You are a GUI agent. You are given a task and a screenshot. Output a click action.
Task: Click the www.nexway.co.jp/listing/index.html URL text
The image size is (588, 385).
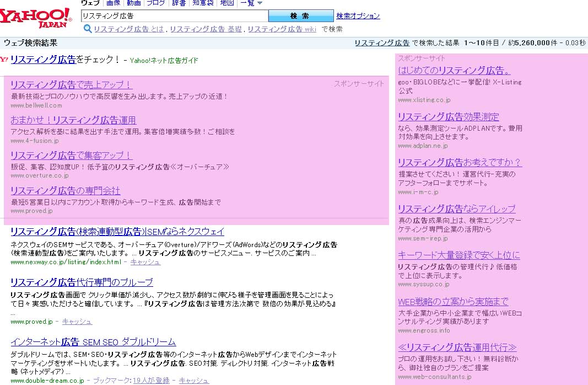coord(66,262)
